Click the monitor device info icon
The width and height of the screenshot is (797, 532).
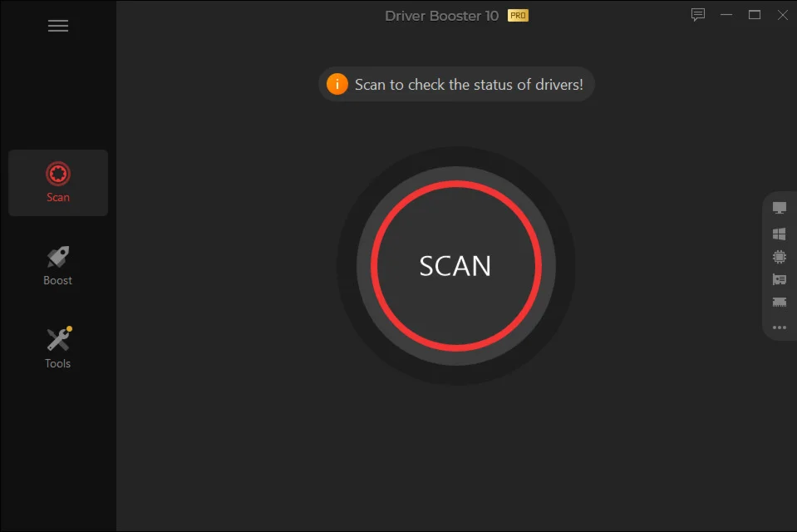click(x=780, y=208)
